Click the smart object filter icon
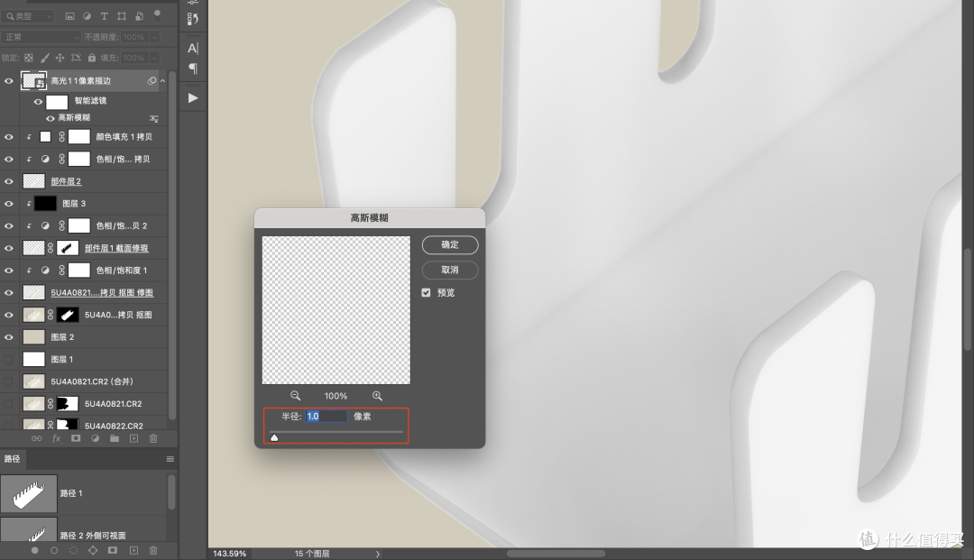 pyautogui.click(x=139, y=16)
